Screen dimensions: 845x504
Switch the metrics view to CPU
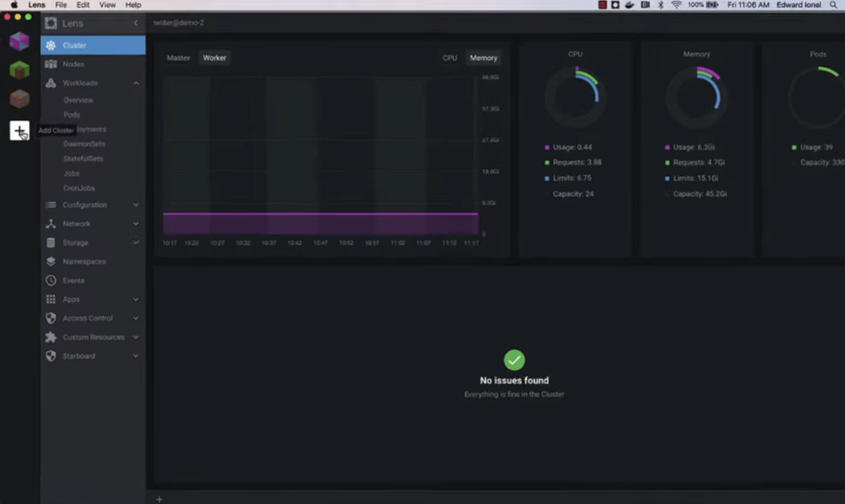(x=449, y=57)
